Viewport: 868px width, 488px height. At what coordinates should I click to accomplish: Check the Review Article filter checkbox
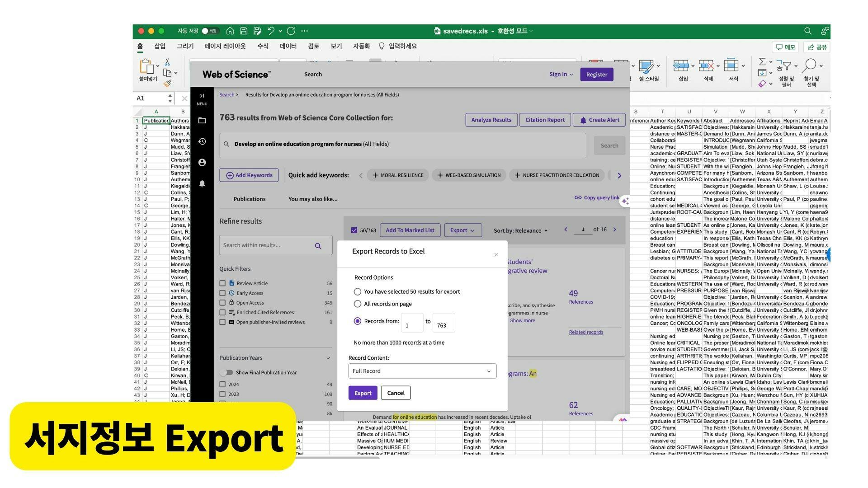pos(222,283)
